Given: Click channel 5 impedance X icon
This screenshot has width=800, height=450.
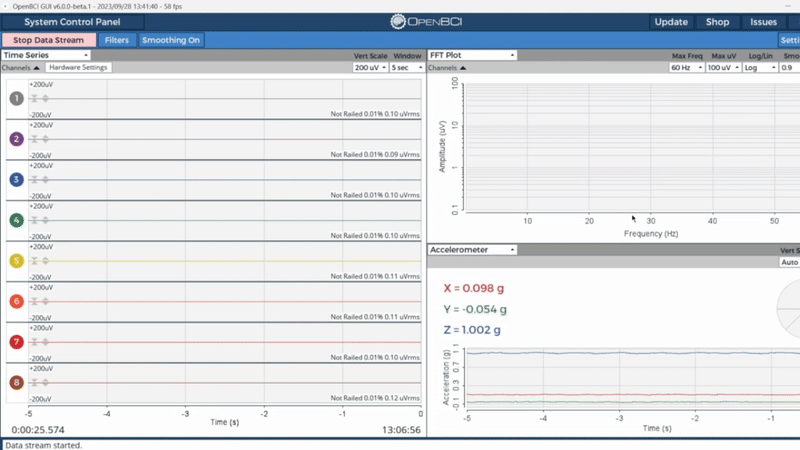Looking at the screenshot, I should tap(34, 261).
